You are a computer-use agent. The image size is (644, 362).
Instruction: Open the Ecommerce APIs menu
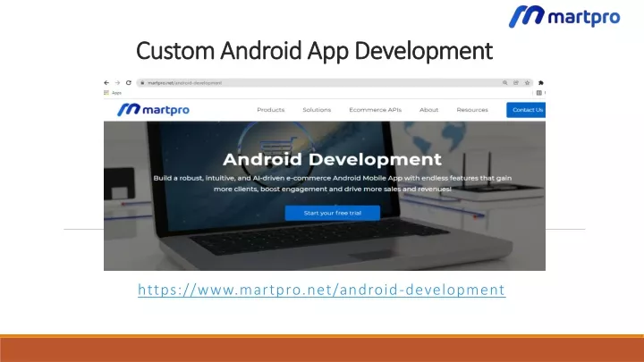coord(376,110)
